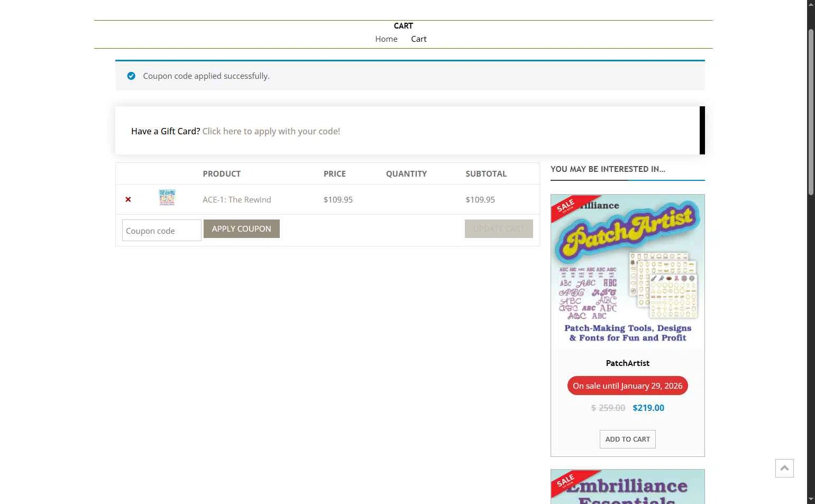Click the coupon success checkmark icon
This screenshot has width=815, height=504.
(131, 76)
